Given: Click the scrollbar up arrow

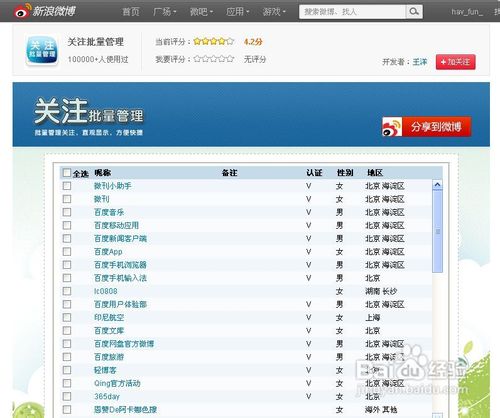Looking at the screenshot, I should pos(437,184).
